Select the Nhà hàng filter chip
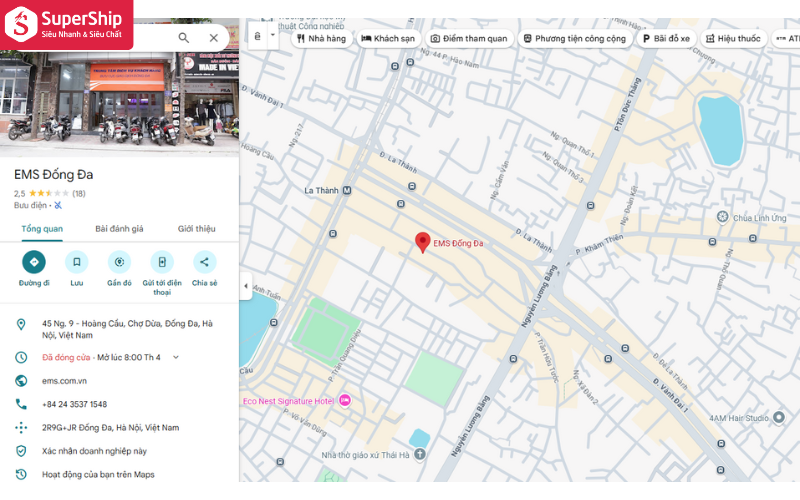This screenshot has height=500, width=800. 322,38
